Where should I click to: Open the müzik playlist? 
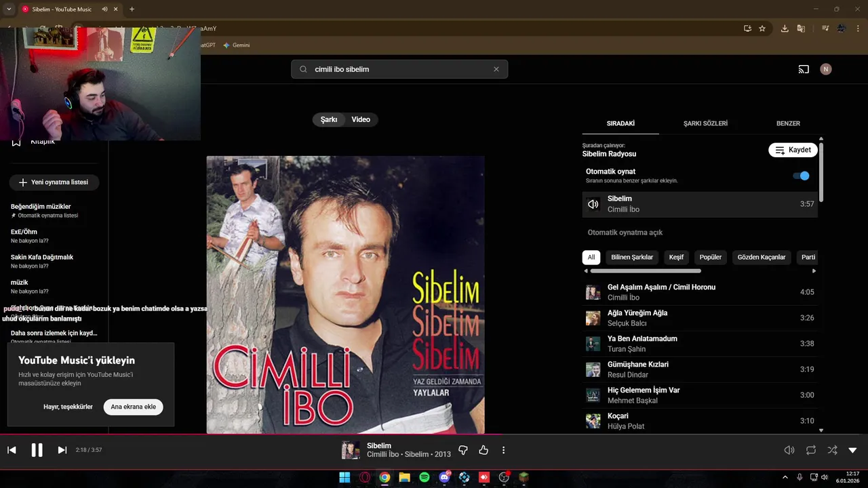point(54,286)
